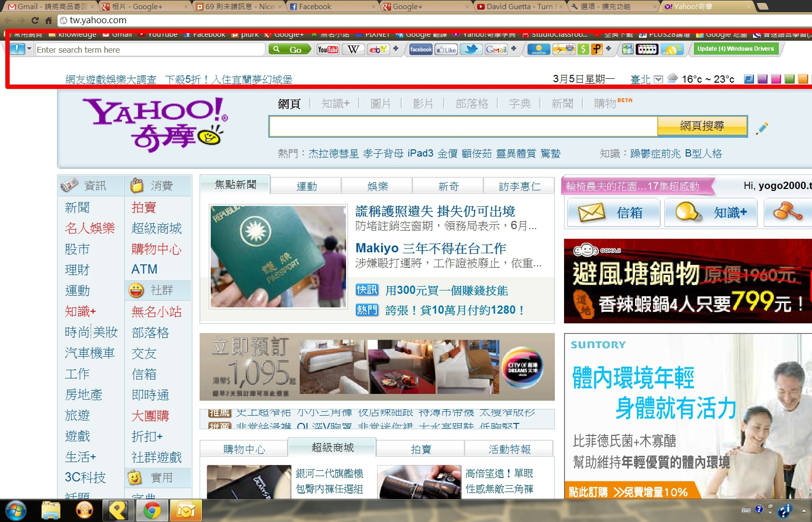
Task: Expand the toolbar logo dropdown arrow
Action: click(29, 49)
